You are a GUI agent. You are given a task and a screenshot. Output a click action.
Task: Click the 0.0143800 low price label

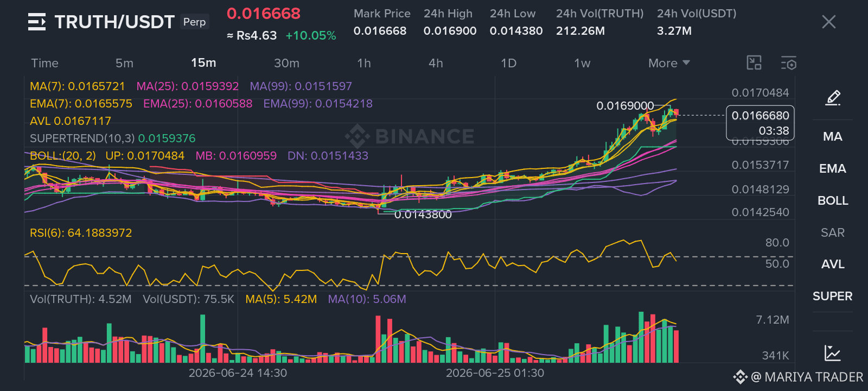tap(423, 215)
